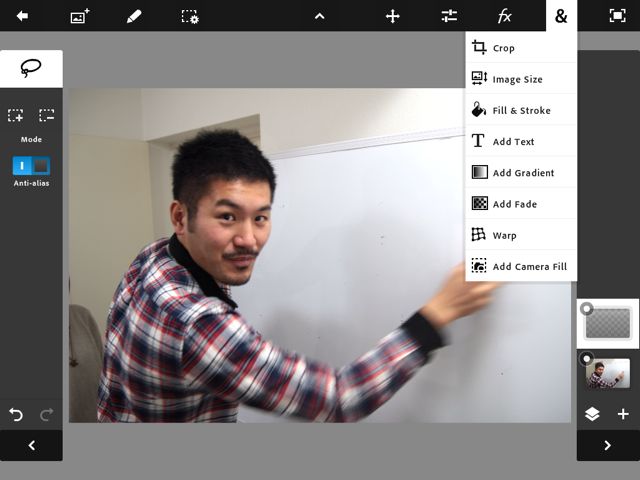Click the checkered fade icon

click(480, 203)
